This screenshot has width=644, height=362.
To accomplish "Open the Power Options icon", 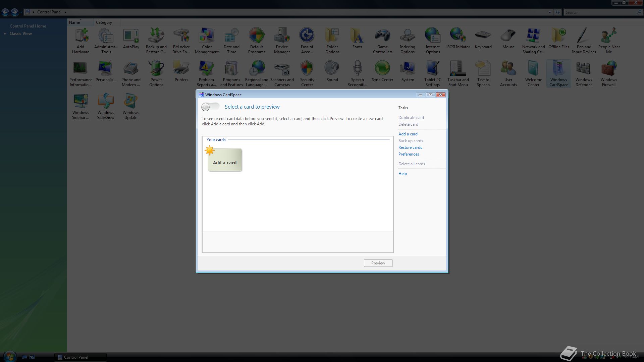I will (x=156, y=74).
